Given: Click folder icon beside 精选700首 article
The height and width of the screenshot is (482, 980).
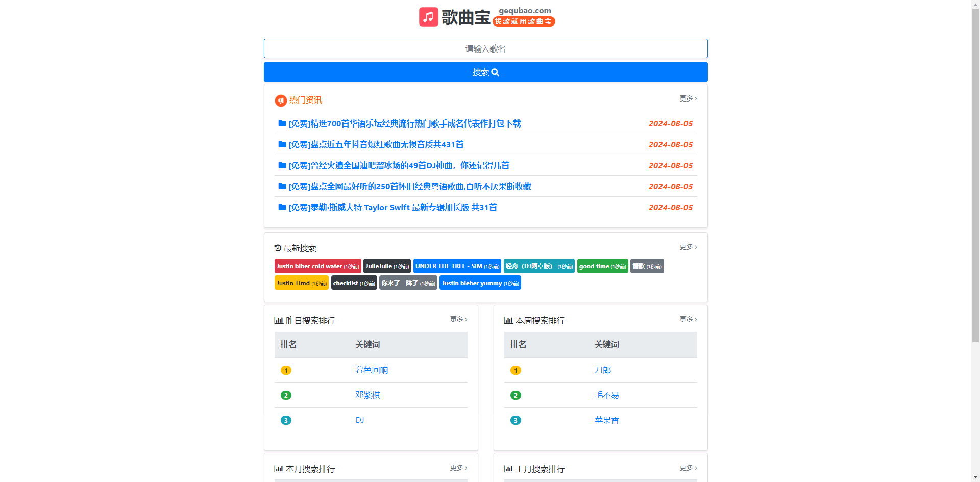Looking at the screenshot, I should pyautogui.click(x=282, y=123).
